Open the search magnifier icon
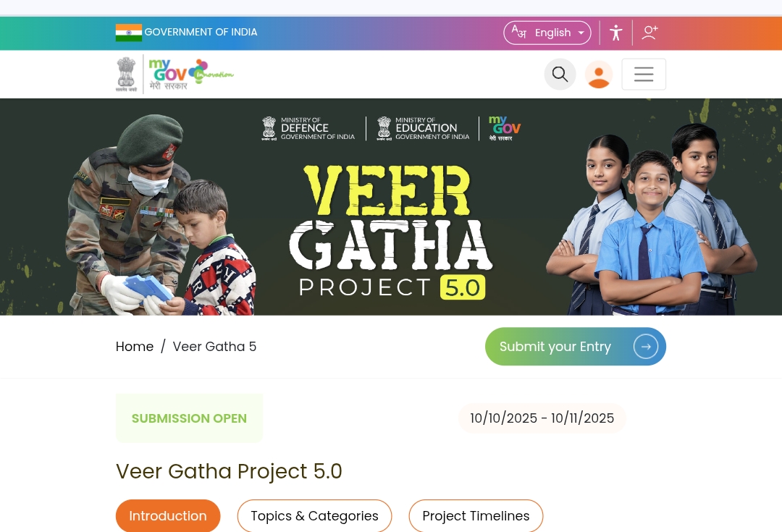The image size is (782, 532). pyautogui.click(x=560, y=75)
